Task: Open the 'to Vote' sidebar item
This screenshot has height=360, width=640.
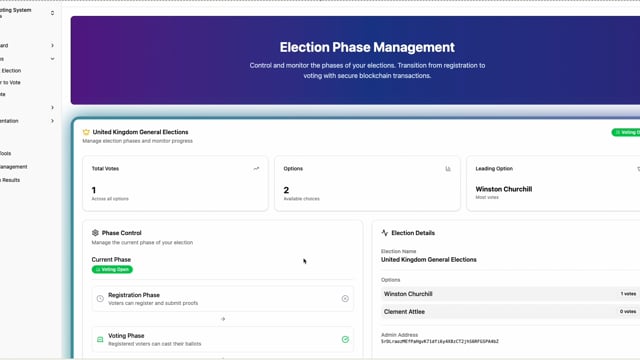Action: coord(11,82)
